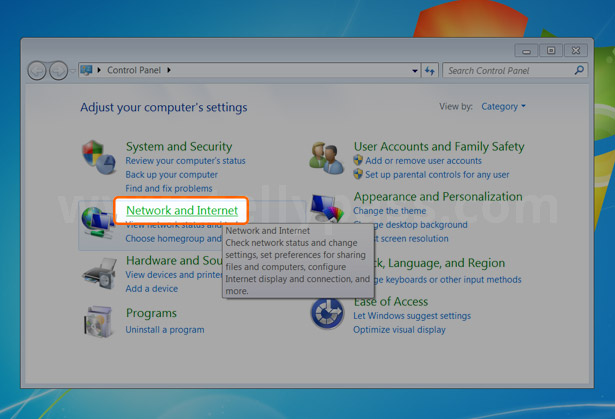Click Set up parental controls for any user

(437, 174)
